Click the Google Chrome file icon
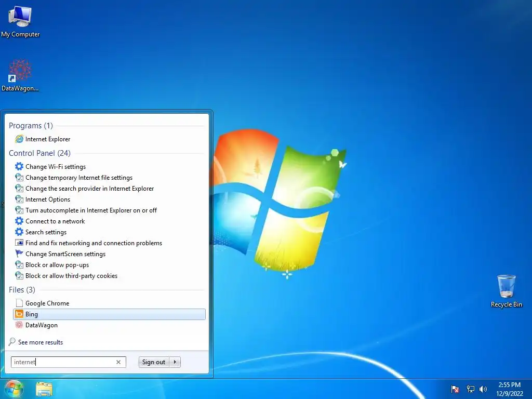532x399 pixels. coord(19,303)
